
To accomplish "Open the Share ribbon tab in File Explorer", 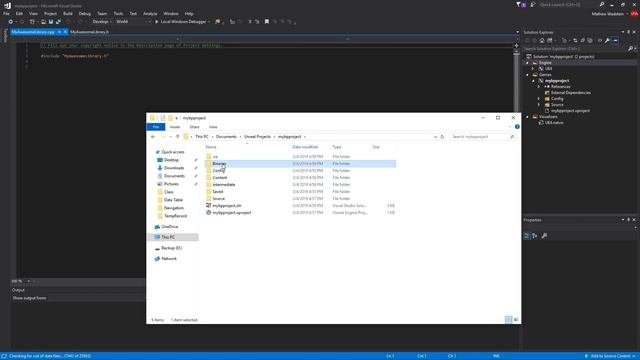I will click(x=194, y=127).
